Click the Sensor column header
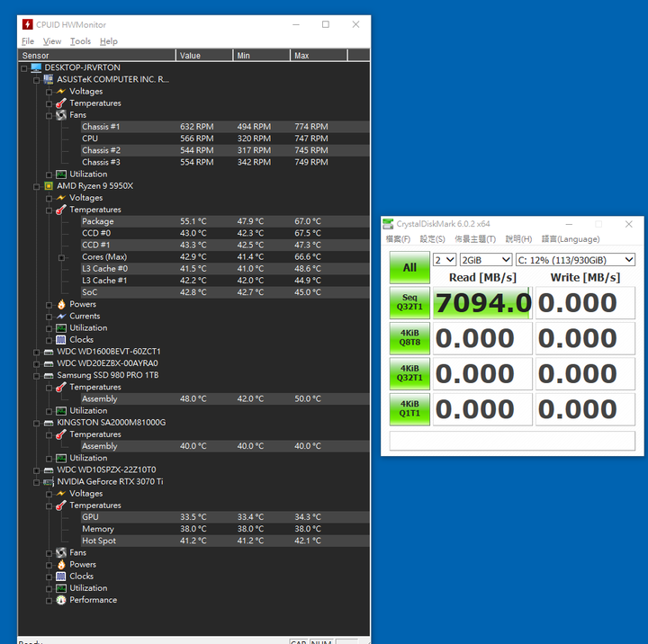The image size is (648, 644). tap(97, 56)
